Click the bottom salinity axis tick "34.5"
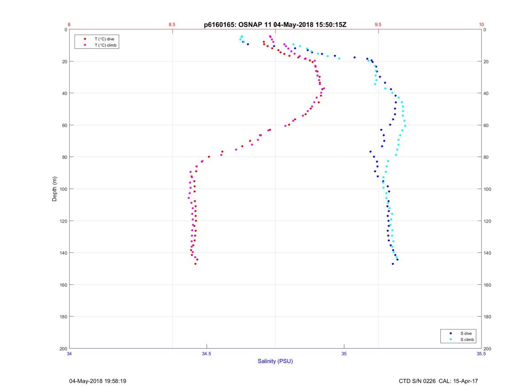 (207, 354)
